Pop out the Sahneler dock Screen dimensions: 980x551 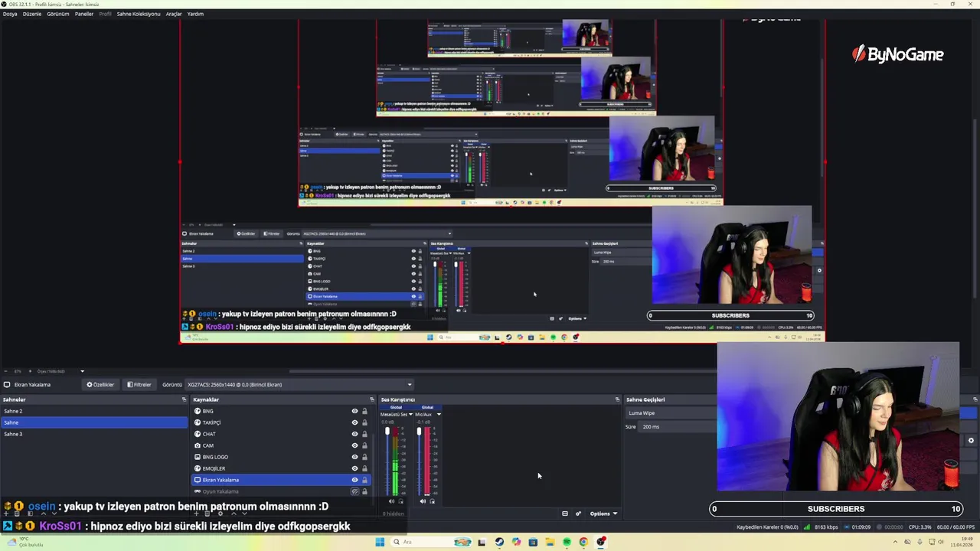(x=184, y=399)
